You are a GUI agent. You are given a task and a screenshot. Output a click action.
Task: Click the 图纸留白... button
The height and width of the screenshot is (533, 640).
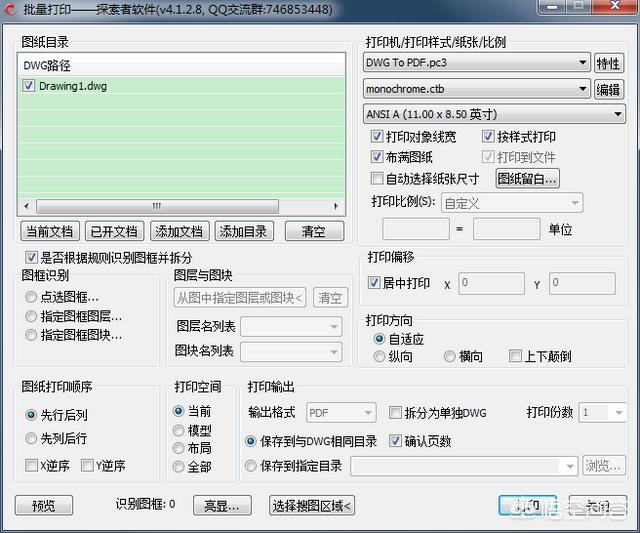point(528,178)
